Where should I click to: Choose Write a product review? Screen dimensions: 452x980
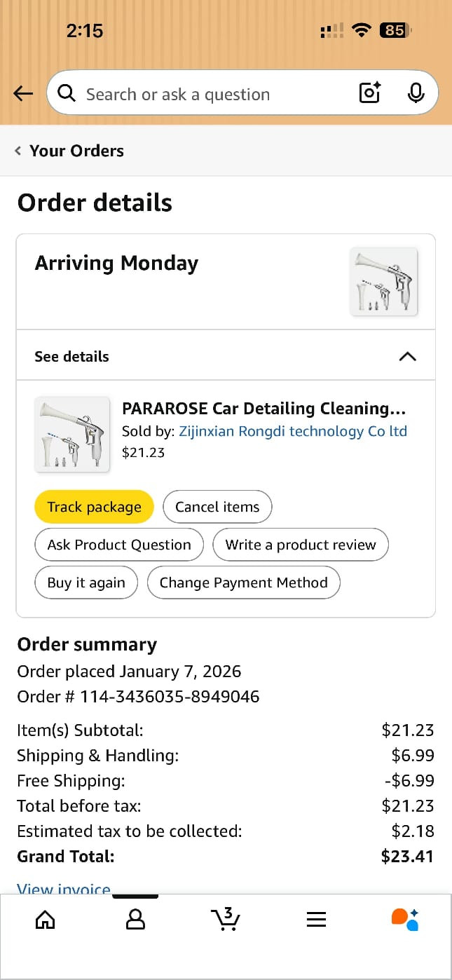coord(301,545)
